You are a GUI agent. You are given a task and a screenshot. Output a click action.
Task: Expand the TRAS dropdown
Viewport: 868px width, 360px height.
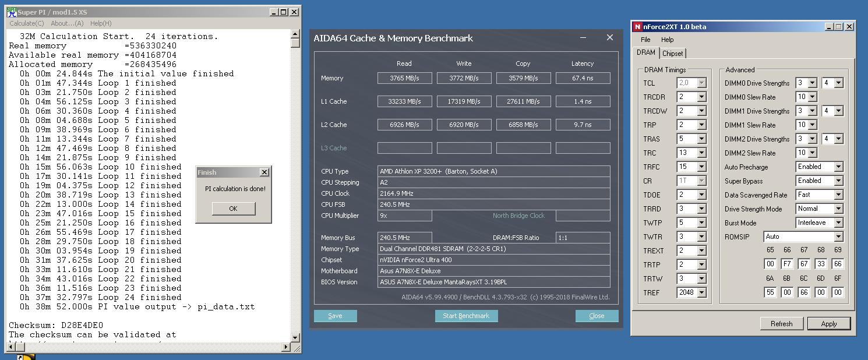point(701,139)
